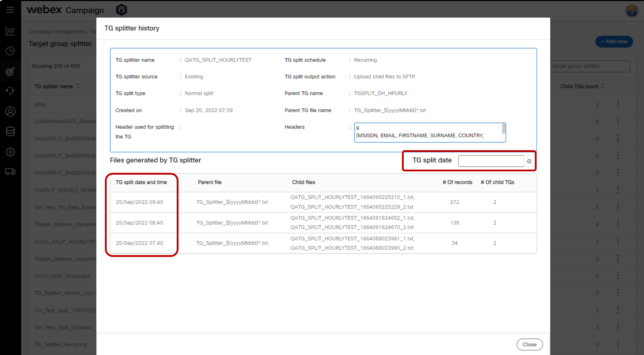
Task: Open the analytics chart sidebar icon
Action: [x=10, y=31]
